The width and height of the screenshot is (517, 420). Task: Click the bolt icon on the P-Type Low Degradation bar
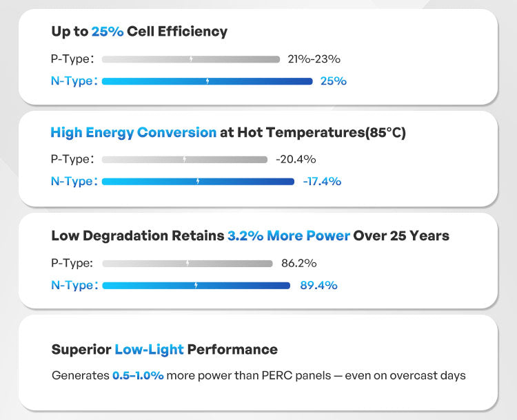tap(187, 263)
